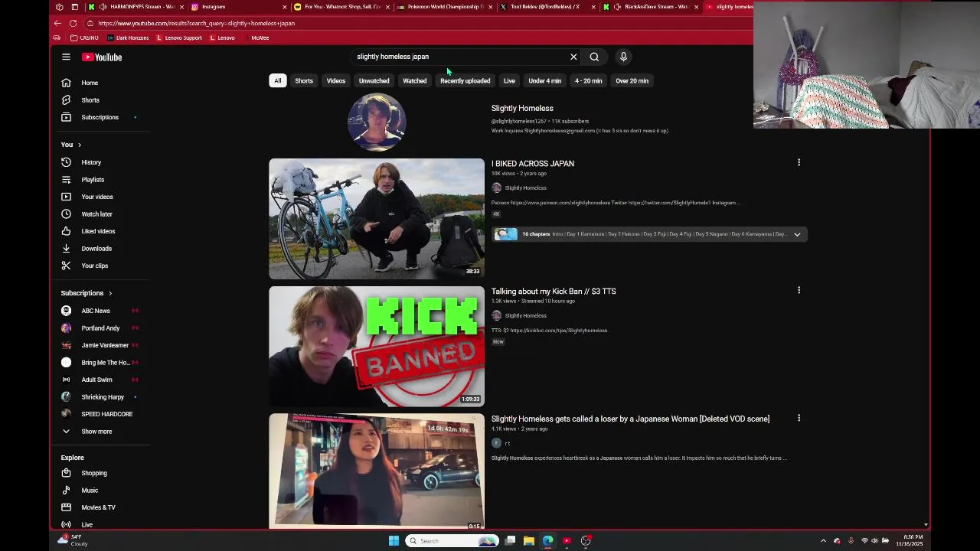Switch to Instagram browser tab
The width and height of the screenshot is (980, 551).
(x=239, y=7)
